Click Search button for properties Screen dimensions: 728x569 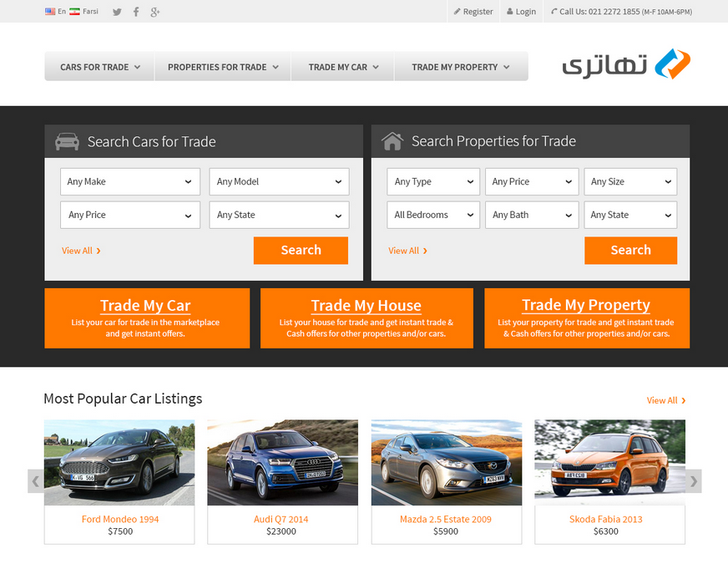coord(630,251)
